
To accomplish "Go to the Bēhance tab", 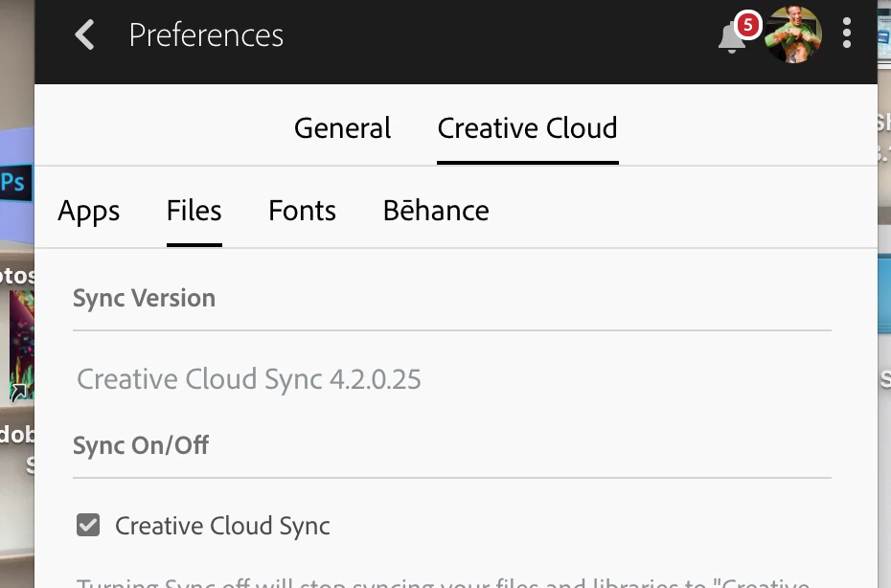I will point(436,211).
